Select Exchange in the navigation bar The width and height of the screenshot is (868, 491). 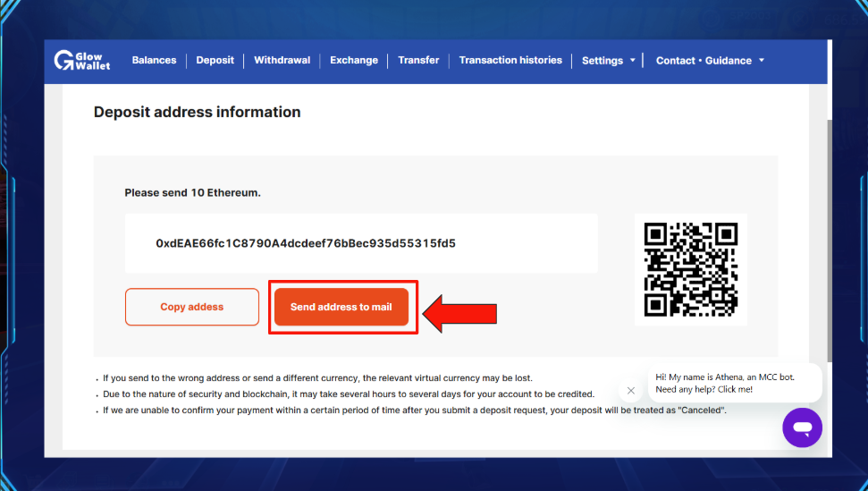354,60
